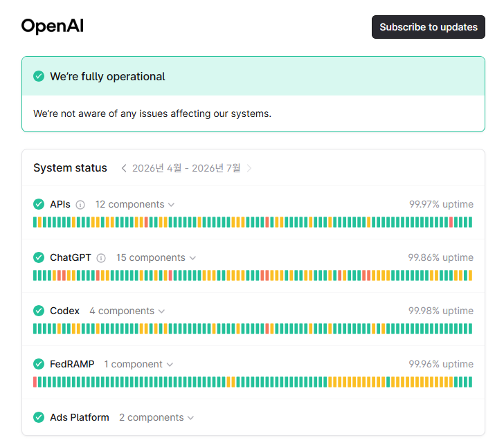Expand ChatGPT 15 components list
Viewport: 504px width, 447px height.
click(x=156, y=257)
